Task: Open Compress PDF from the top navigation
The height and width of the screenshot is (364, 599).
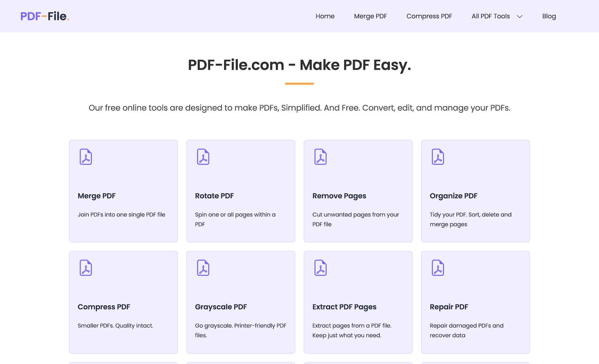Action: pos(429,16)
